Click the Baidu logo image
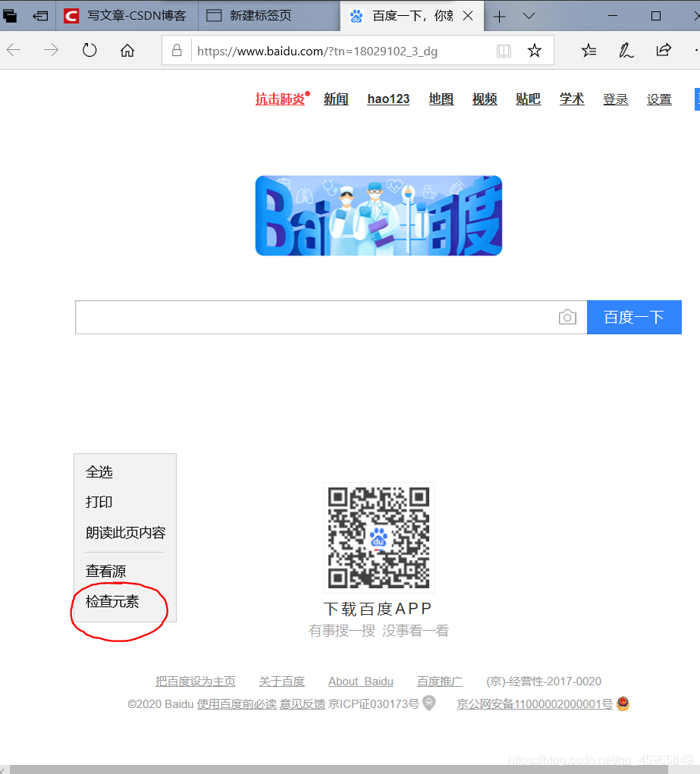Screen dimensions: 700x774 click(x=378, y=216)
